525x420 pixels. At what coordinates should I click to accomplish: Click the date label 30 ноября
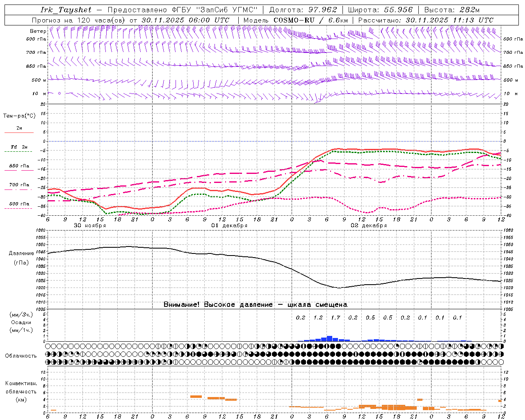[x=90, y=226]
